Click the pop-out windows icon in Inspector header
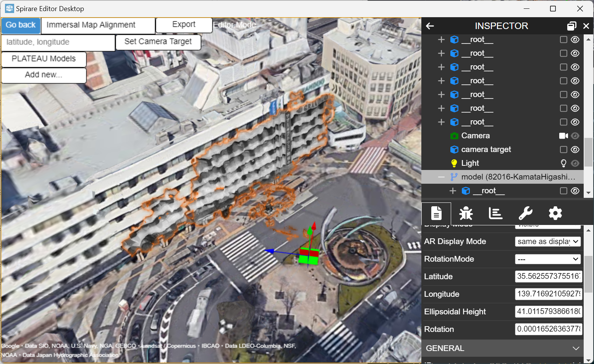The height and width of the screenshot is (364, 594). 572,26
